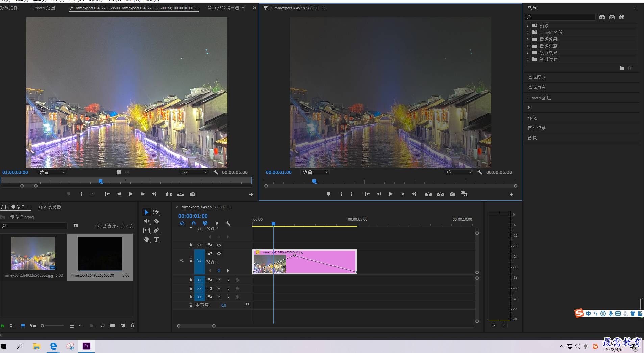
Task: Expand the 音频过渡 folder
Action: pos(527,46)
